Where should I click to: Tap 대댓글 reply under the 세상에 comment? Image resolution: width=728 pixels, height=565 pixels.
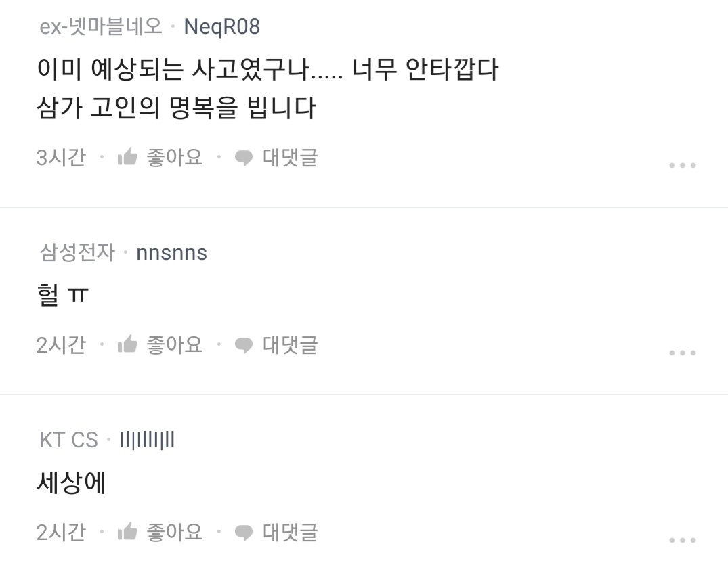pos(290,532)
